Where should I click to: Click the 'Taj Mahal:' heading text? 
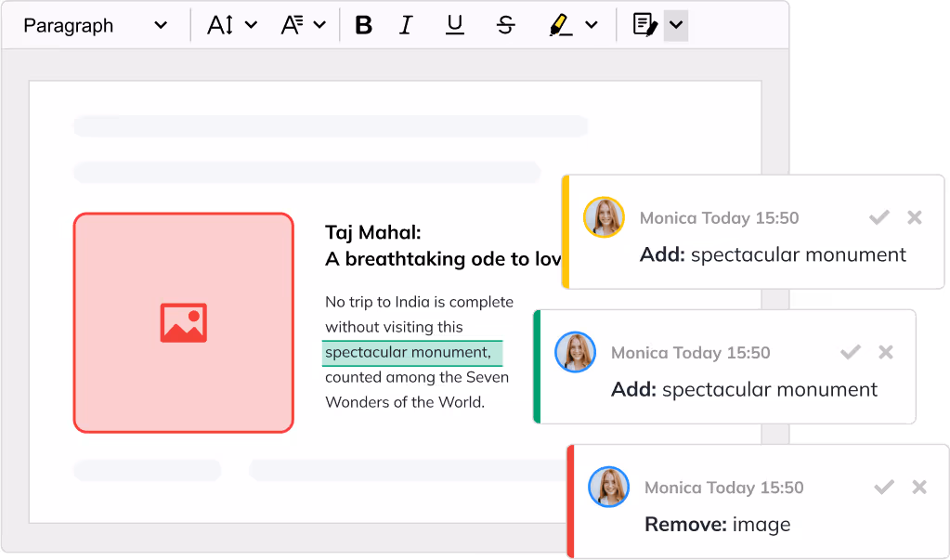[373, 232]
